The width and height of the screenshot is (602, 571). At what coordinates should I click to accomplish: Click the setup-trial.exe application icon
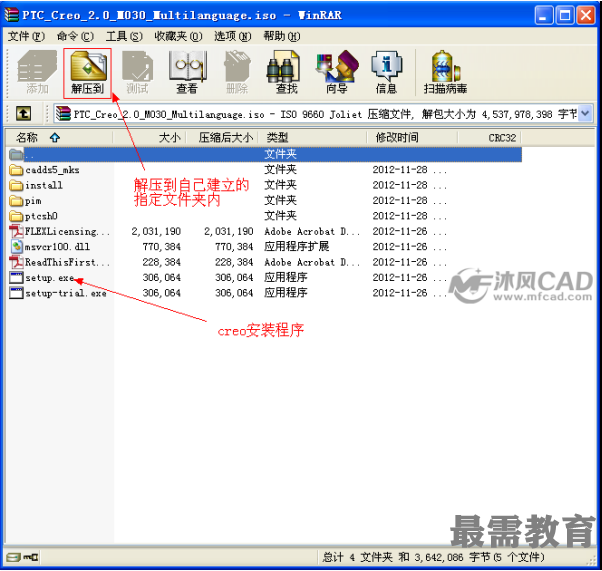point(16,293)
